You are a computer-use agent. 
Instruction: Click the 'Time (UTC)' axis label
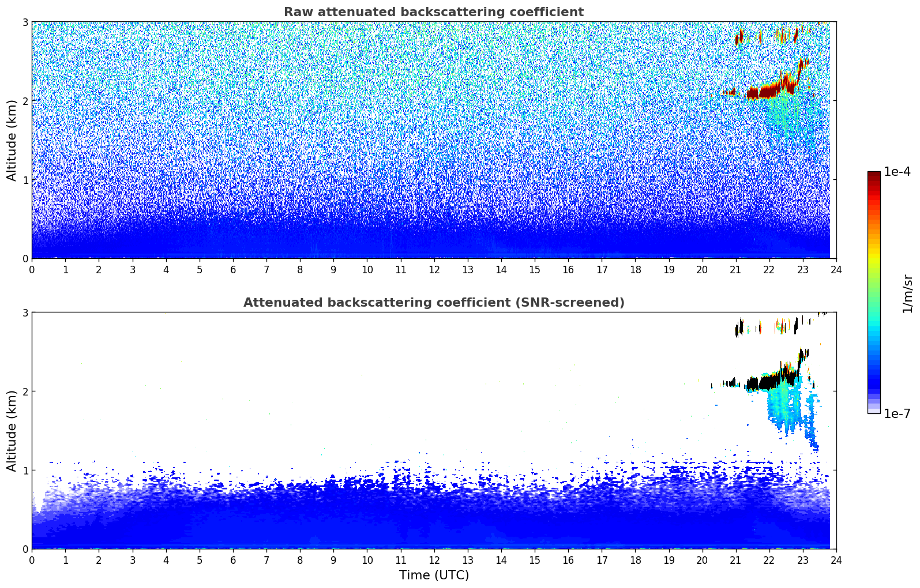[x=434, y=575]
